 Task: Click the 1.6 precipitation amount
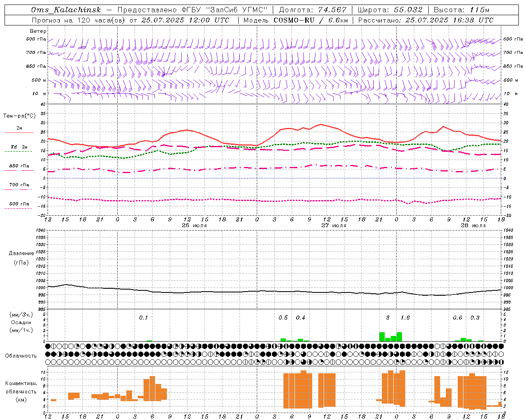405,318
